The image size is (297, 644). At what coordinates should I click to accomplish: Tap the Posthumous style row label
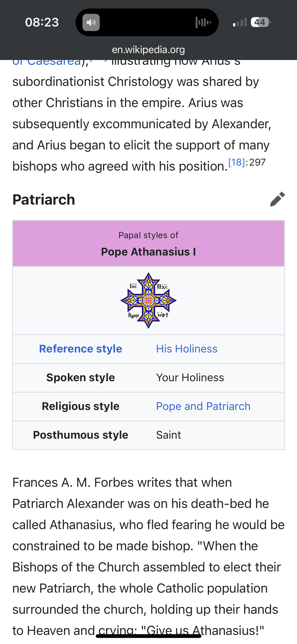pos(81,435)
